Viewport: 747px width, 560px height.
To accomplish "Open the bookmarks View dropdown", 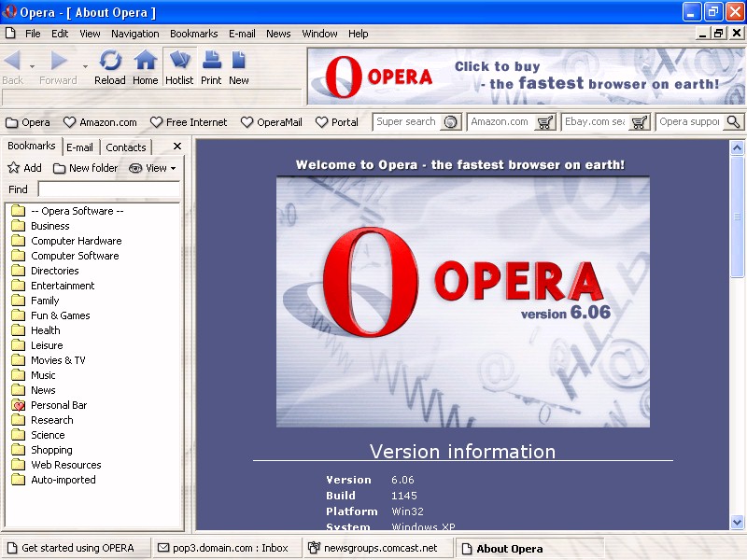I will click(152, 168).
